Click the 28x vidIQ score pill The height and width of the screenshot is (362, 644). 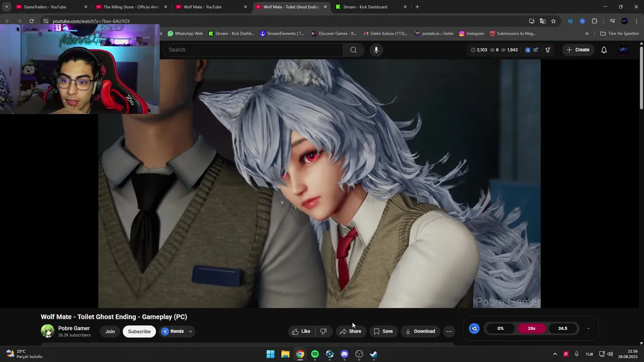(x=531, y=328)
